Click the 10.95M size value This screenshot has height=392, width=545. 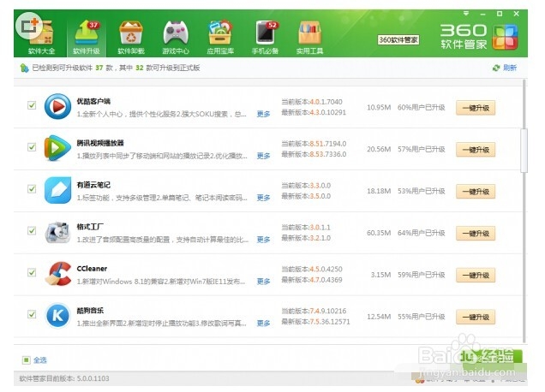[379, 108]
